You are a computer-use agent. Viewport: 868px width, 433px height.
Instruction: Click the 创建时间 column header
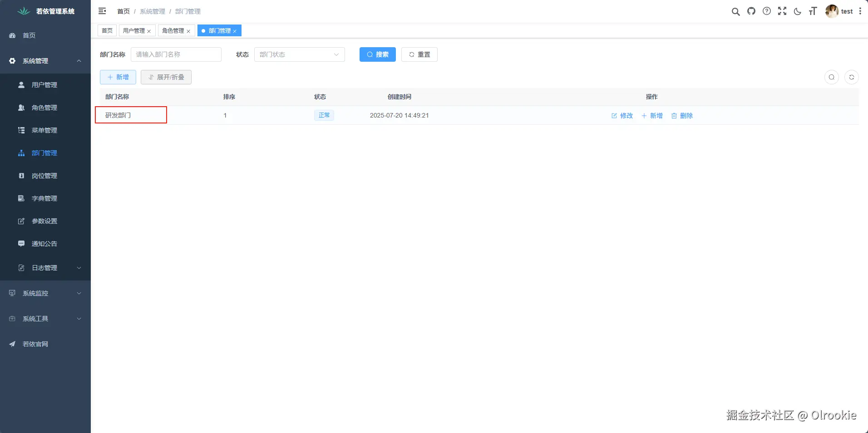point(399,97)
